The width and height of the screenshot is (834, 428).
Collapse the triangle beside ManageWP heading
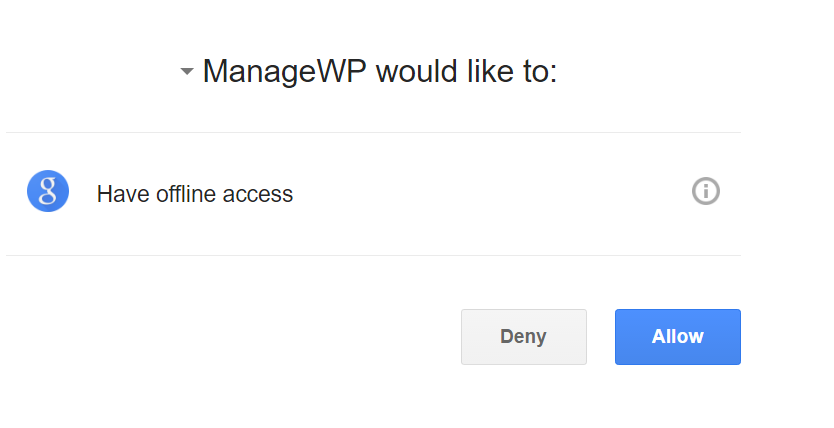(187, 71)
